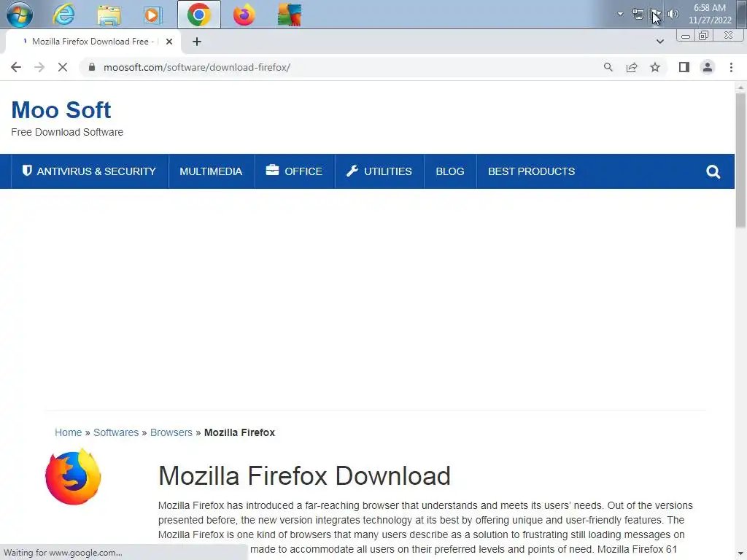Screen dimensions: 747x560
Task: Open the Office menu item
Action: coord(295,171)
